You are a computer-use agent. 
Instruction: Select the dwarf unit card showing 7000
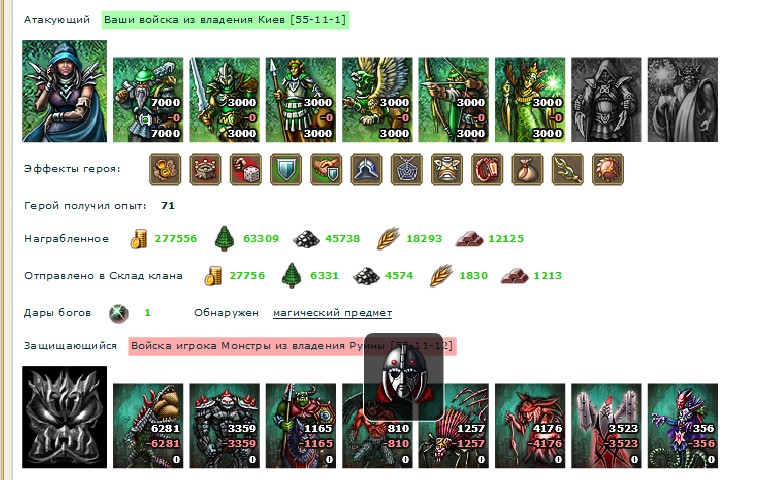(x=148, y=100)
